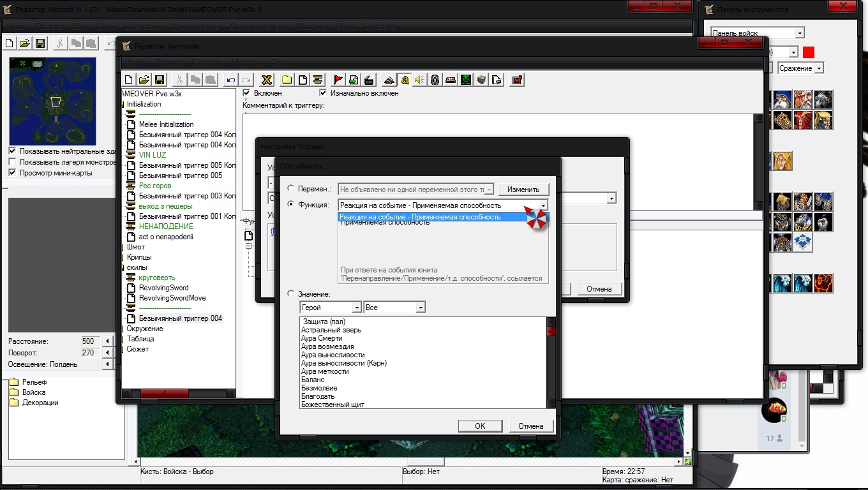Create a new map in Trigger Editor toolbar

click(129, 80)
